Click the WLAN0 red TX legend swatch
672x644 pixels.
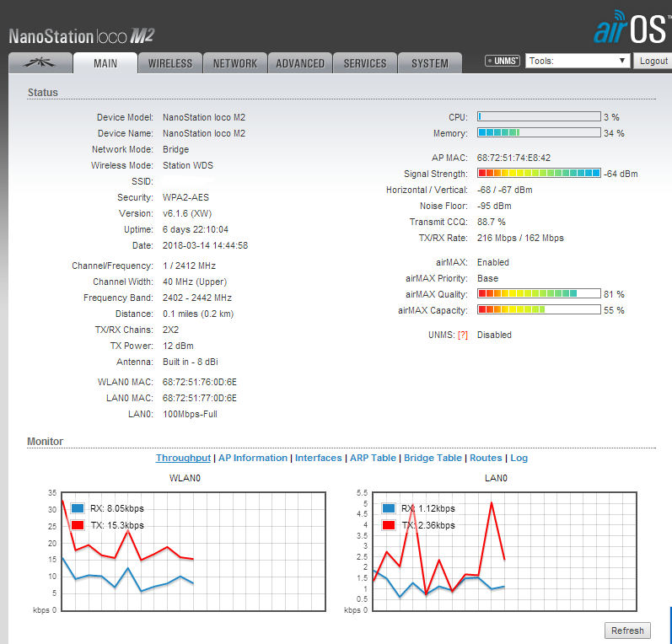(78, 525)
